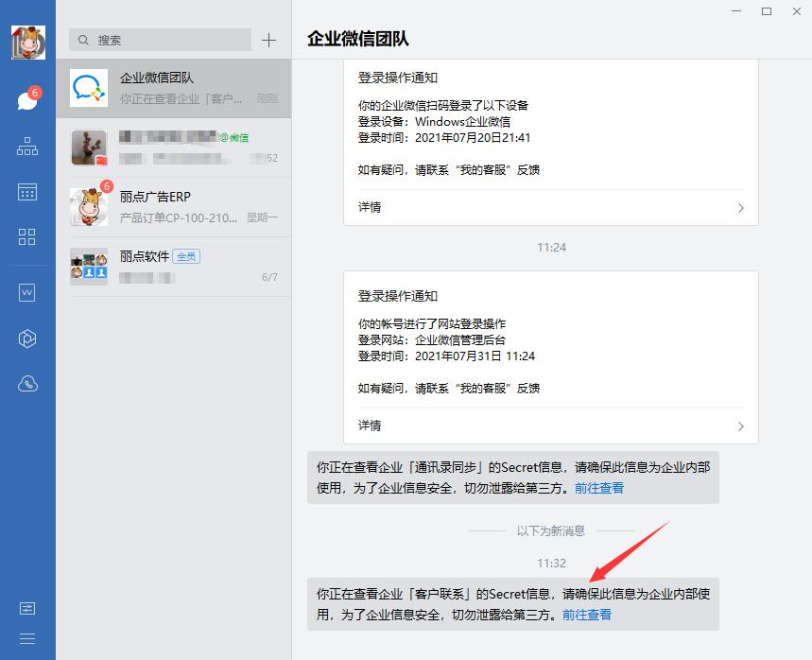812x660 pixels.
Task: Click the 登录网站：企业微信管理后台 line
Action: click(432, 340)
